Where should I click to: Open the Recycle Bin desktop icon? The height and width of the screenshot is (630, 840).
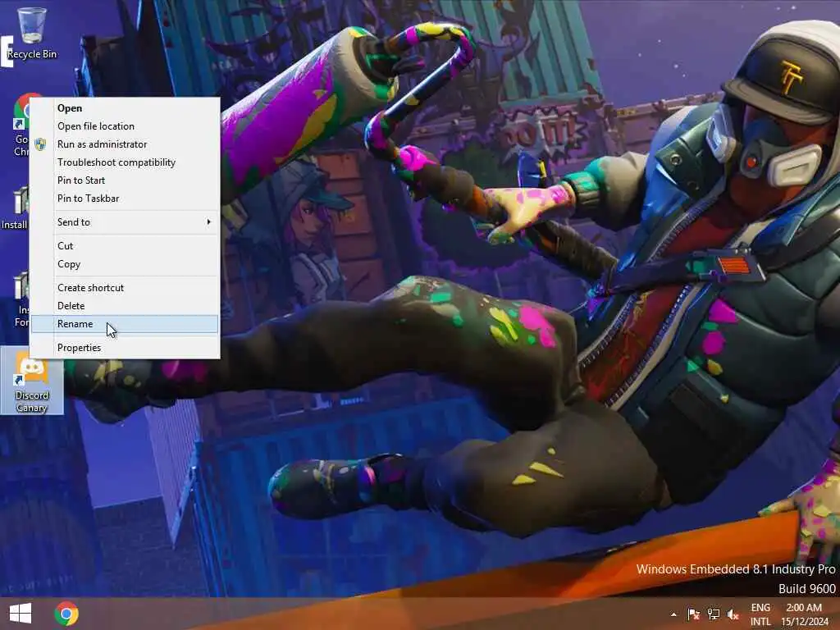click(32, 33)
